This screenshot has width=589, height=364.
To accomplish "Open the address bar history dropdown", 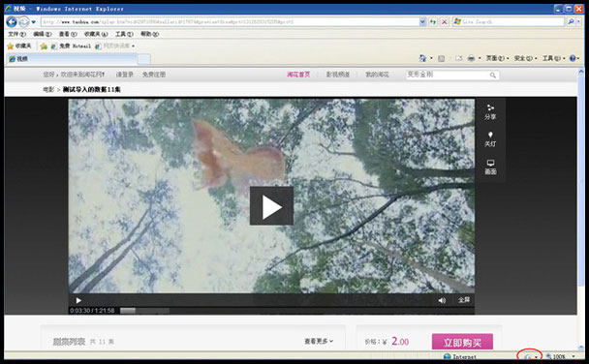I will tap(422, 21).
